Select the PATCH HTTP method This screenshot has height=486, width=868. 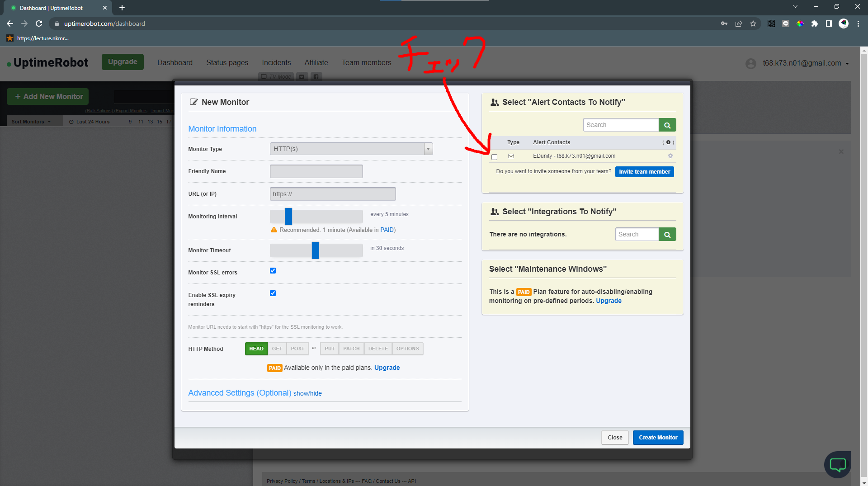coord(351,349)
